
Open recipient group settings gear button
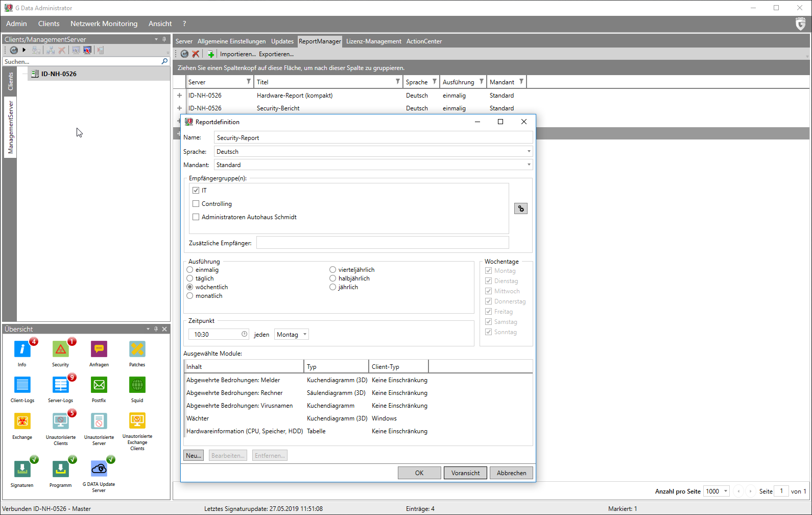pos(521,208)
